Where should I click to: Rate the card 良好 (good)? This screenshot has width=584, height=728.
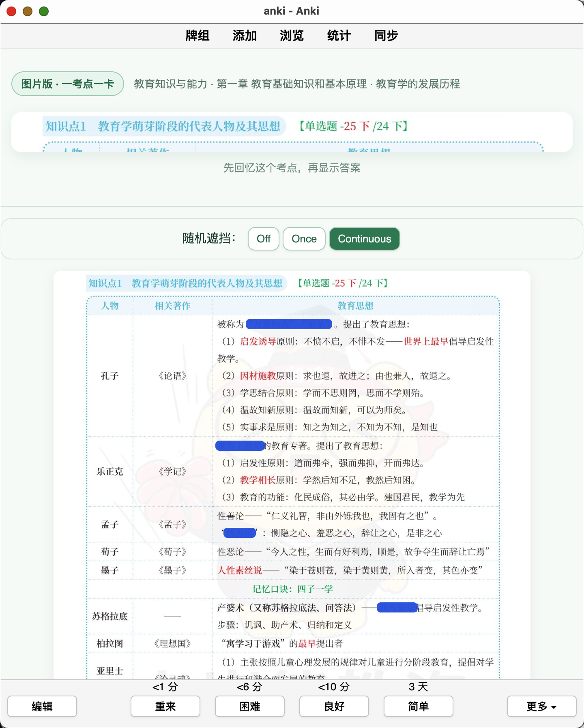click(x=334, y=706)
